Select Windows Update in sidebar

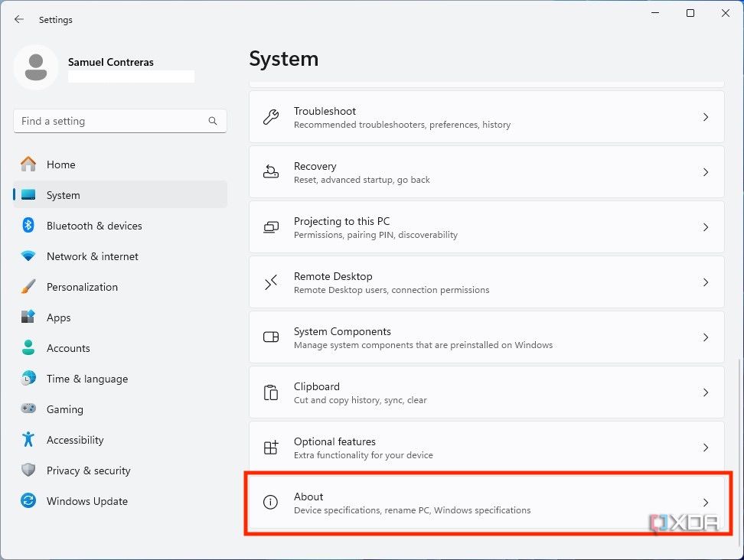tap(120, 501)
